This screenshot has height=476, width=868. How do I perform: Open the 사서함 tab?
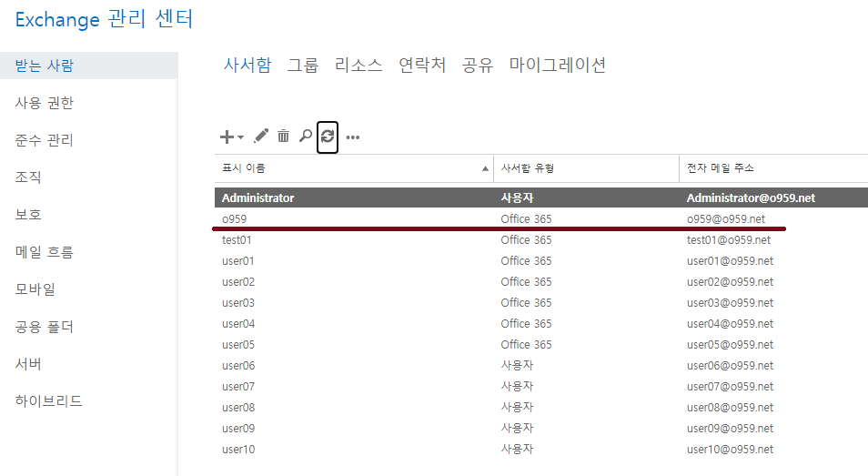[x=247, y=65]
